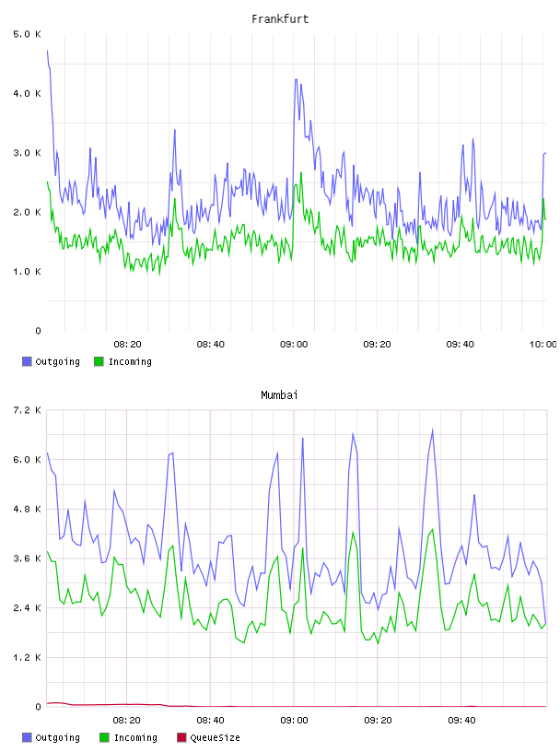Click the highest Outgoing peak in Mumbai chart
Image resolution: width=560 pixels, height=752 pixels.
tap(433, 430)
